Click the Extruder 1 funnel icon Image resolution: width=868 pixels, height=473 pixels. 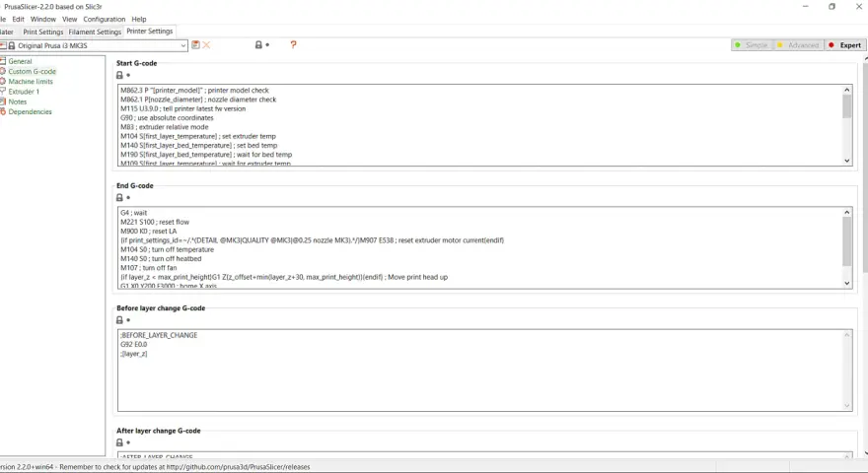[3, 92]
